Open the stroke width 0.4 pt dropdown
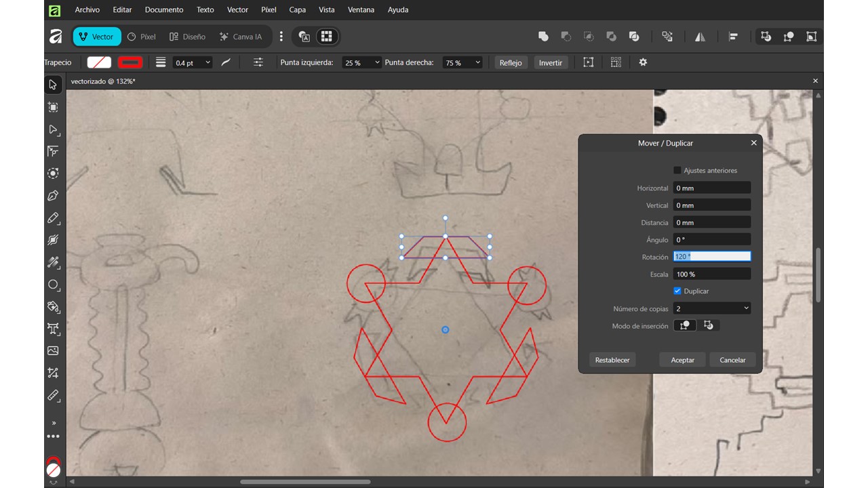This screenshot has width=868, height=488. [193, 62]
